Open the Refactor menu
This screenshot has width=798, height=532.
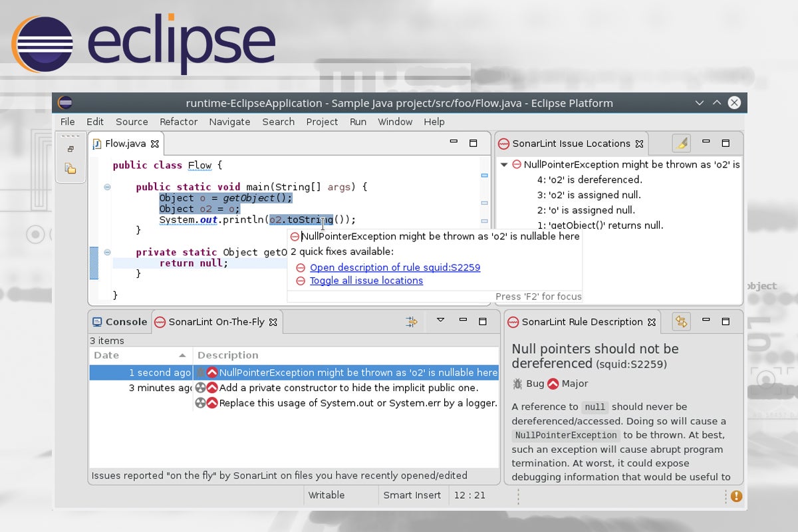tap(178, 122)
